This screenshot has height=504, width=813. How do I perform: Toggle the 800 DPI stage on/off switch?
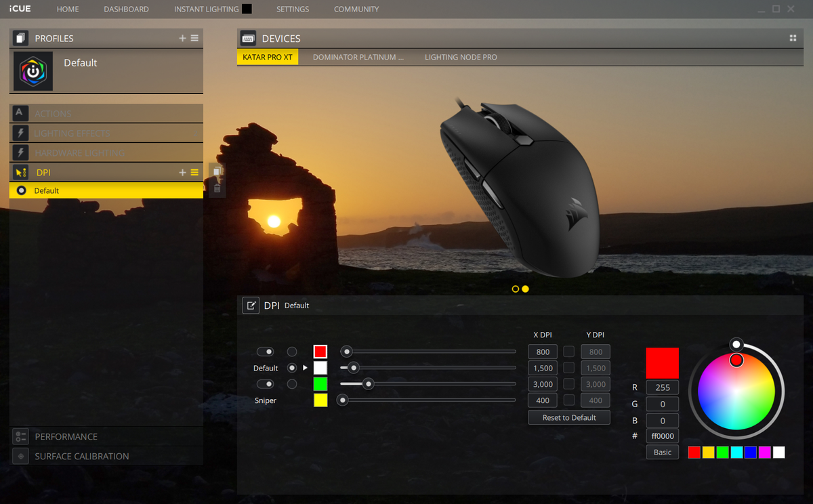[265, 352]
